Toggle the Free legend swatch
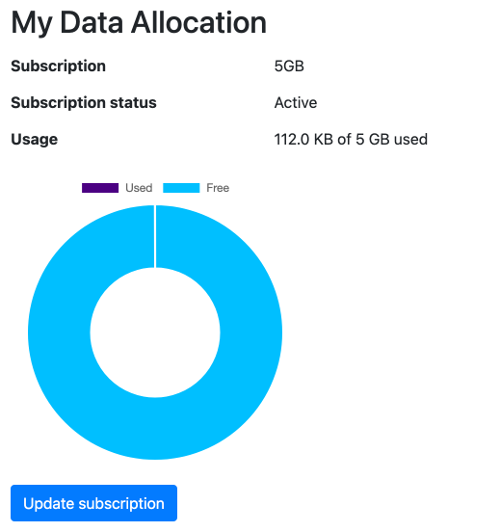 [181, 188]
